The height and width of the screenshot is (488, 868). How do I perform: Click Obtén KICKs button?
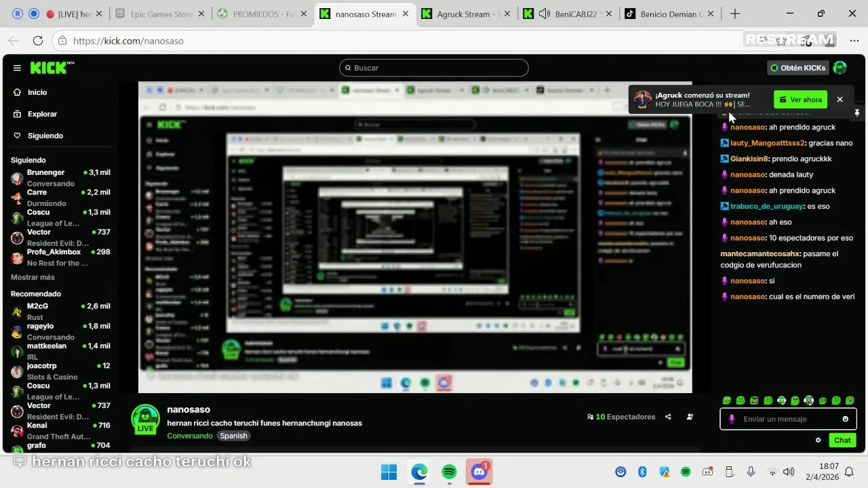tap(797, 68)
